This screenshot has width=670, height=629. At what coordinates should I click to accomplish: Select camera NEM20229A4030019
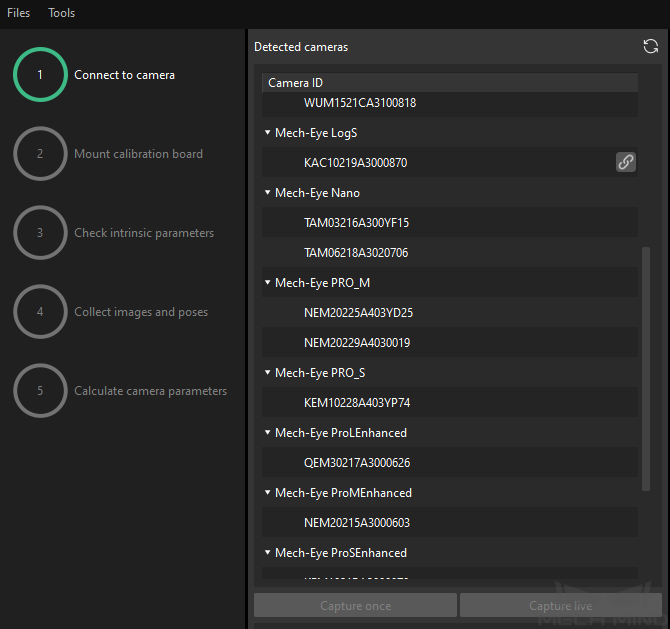point(450,342)
